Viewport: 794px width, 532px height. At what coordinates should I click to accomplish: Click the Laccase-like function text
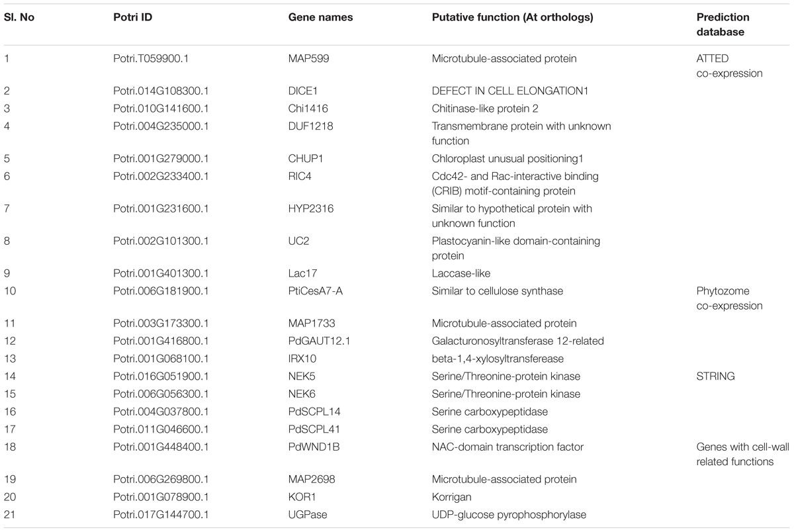460,273
